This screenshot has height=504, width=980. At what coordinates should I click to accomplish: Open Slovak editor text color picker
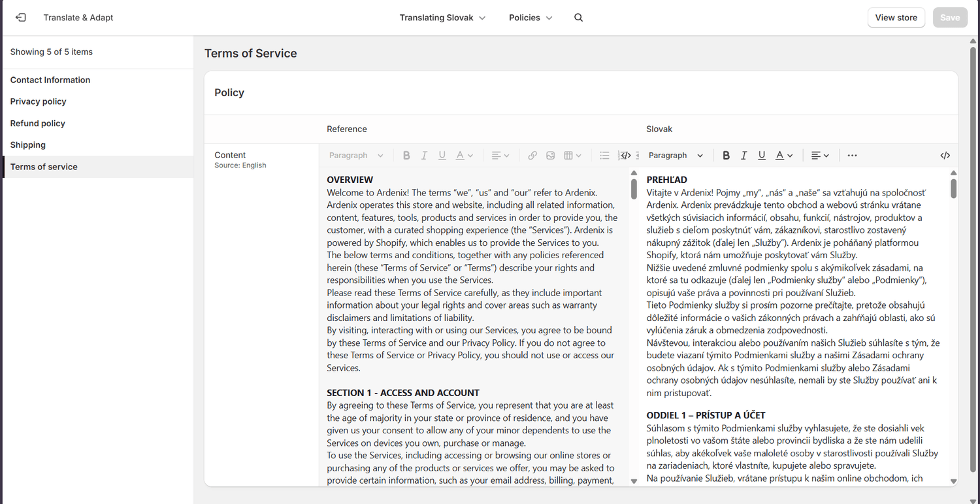[783, 156]
